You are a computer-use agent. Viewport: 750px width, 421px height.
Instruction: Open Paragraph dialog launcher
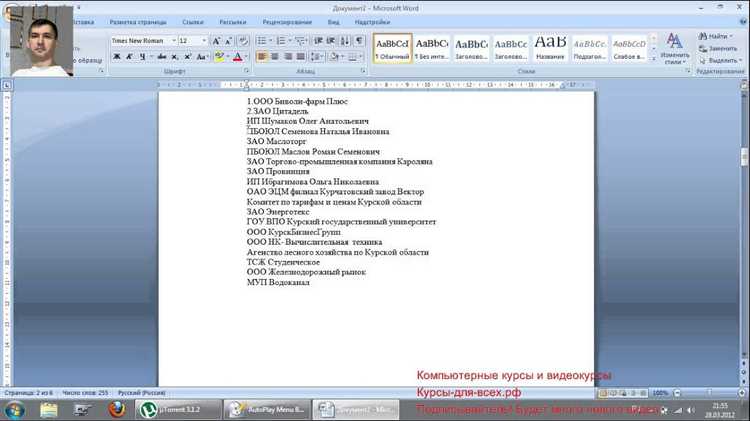363,71
